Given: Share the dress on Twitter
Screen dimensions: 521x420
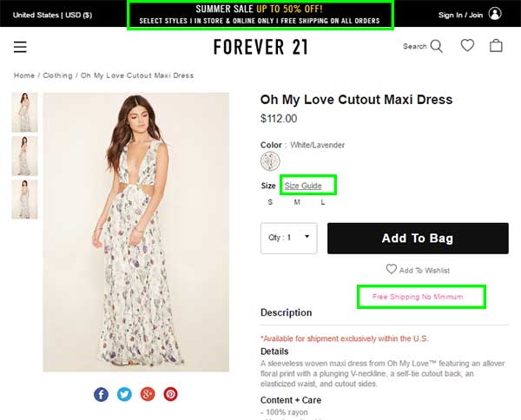Looking at the screenshot, I should [124, 394].
